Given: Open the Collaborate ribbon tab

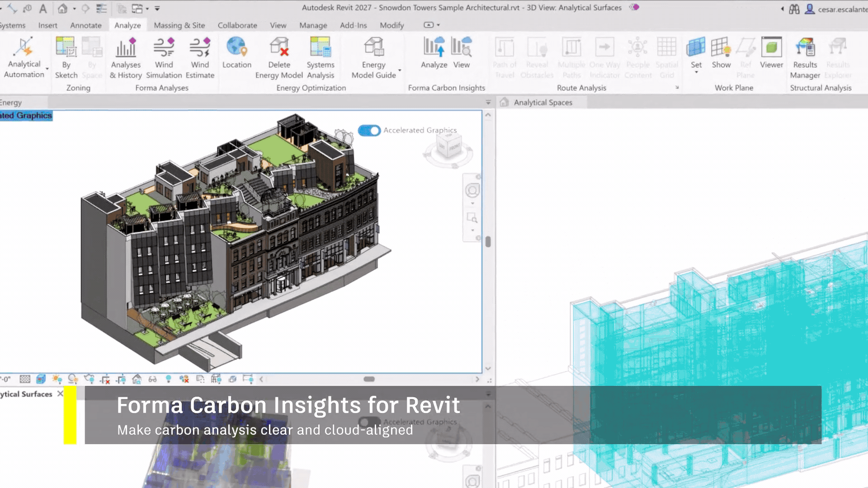Looking at the screenshot, I should 237,25.
